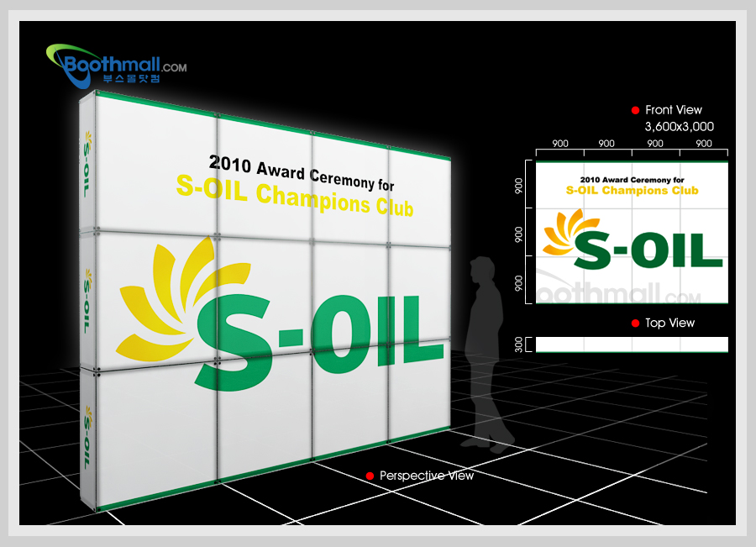This screenshot has width=756, height=547.
Task: Click the red dot beside Front View
Action: 635,110
